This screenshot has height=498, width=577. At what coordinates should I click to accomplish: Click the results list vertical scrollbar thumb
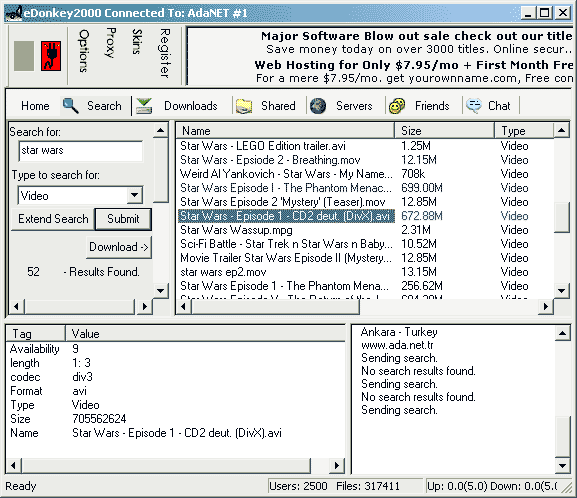562,217
